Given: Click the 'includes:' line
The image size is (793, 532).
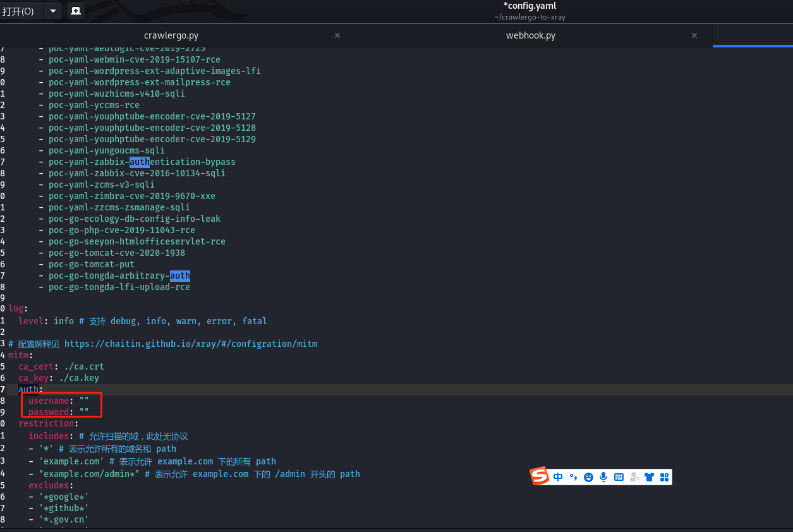Looking at the screenshot, I should 51,436.
